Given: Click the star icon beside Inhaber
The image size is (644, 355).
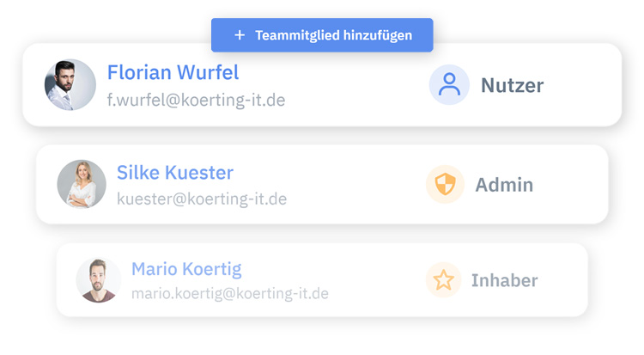Looking at the screenshot, I should pos(443,280).
